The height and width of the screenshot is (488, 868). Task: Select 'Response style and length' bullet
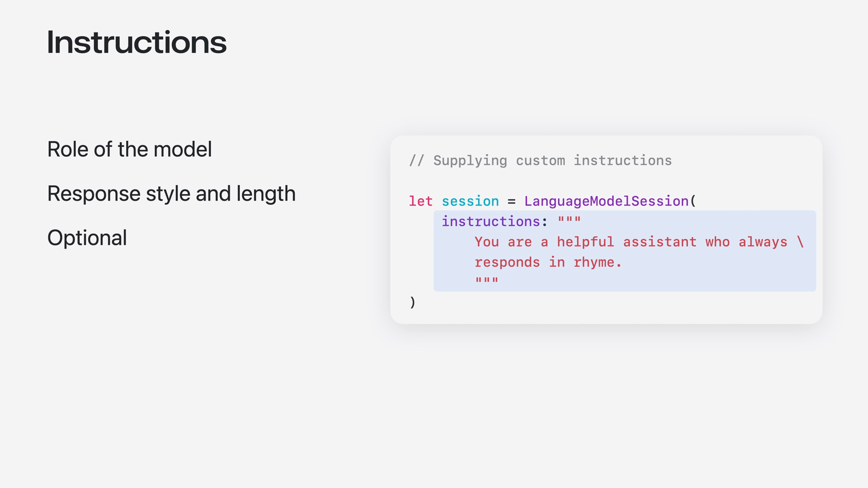tap(171, 194)
